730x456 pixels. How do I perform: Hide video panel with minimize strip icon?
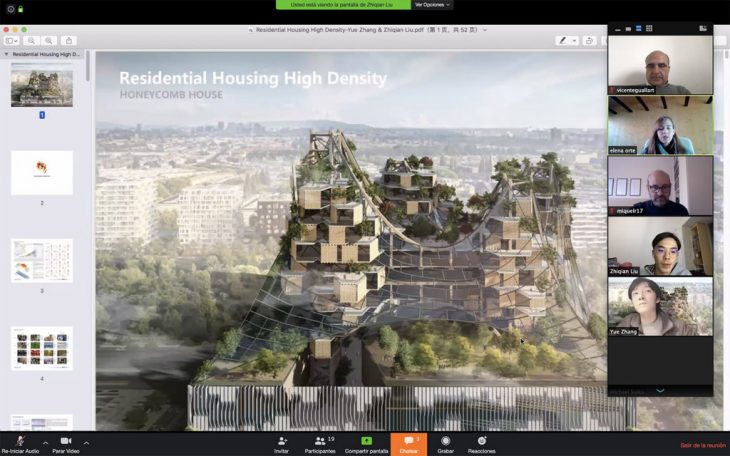point(617,28)
